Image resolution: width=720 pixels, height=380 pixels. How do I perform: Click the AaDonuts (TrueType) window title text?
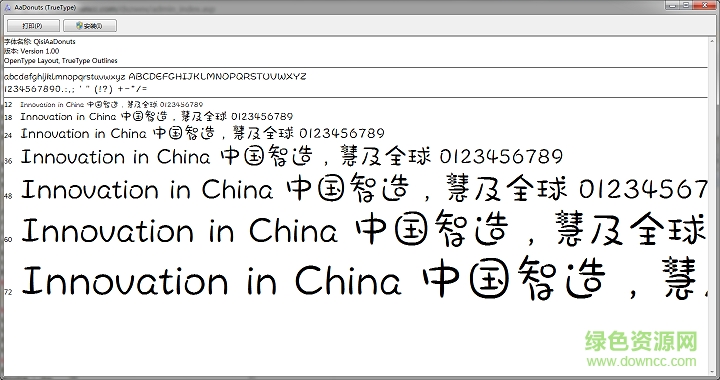coord(45,8)
